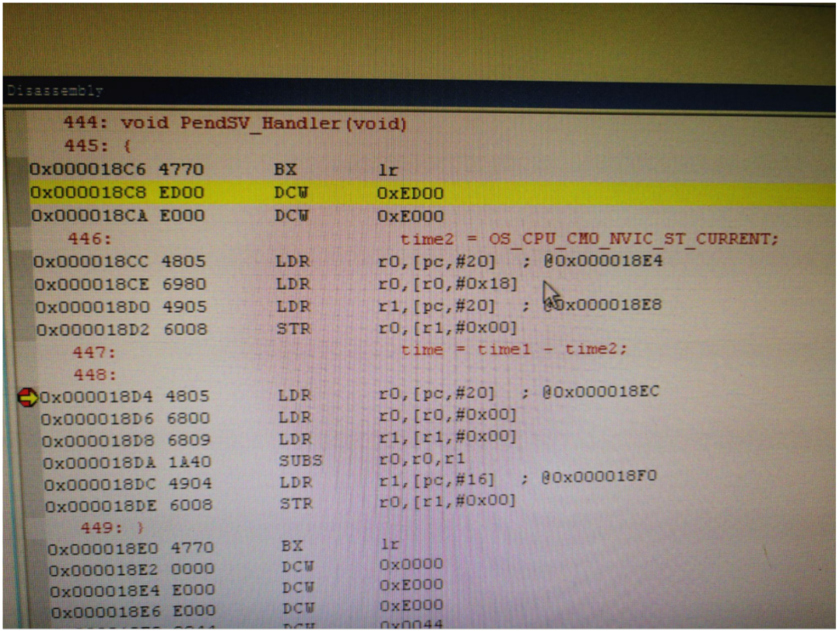This screenshot has height=631, width=840.
Task: Click the opcode 1A40 value
Action: [x=190, y=461]
